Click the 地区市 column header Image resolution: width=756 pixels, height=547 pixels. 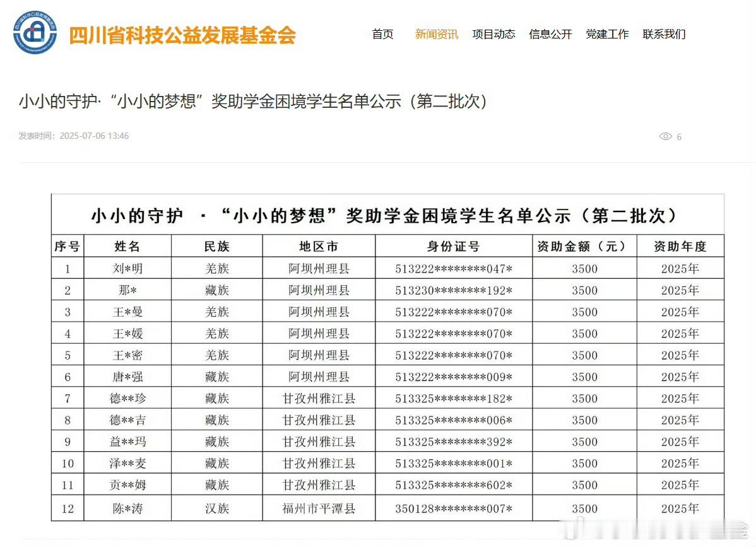[x=318, y=246]
